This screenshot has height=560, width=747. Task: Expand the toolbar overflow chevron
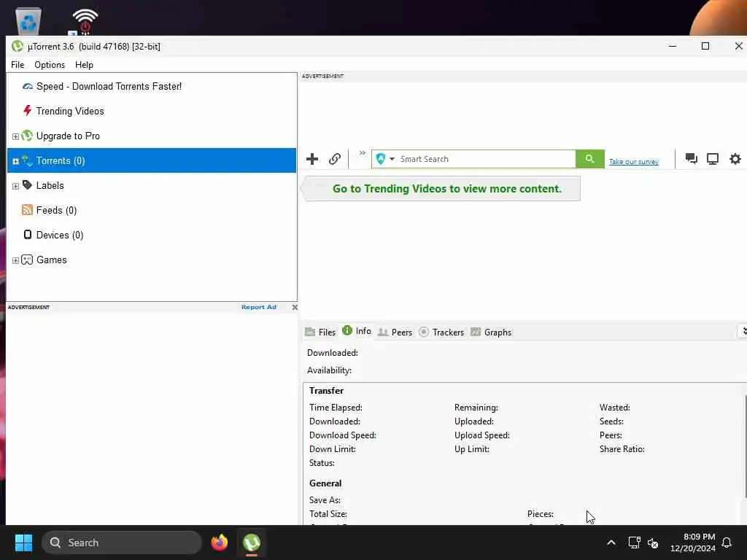363,153
